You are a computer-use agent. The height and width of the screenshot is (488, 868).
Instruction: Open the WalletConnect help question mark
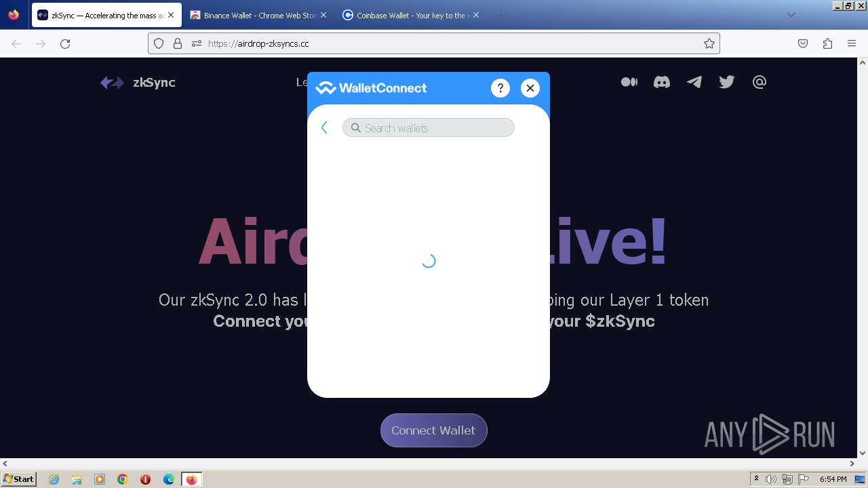(x=500, y=88)
